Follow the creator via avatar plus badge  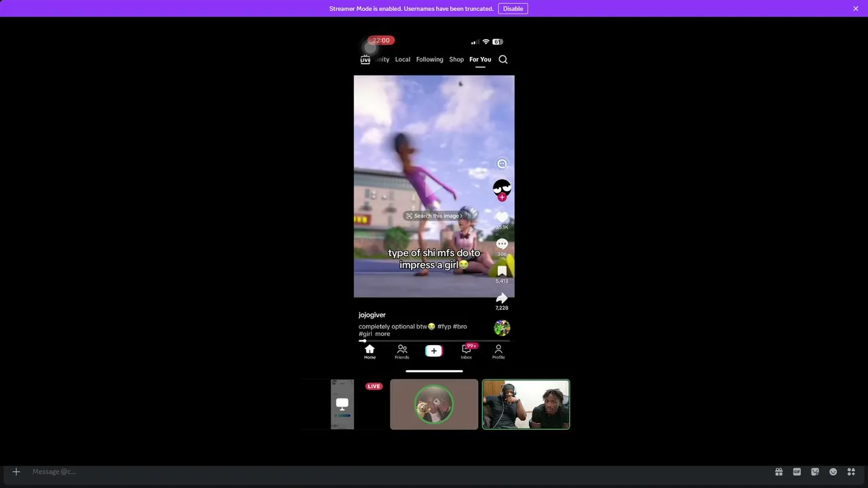[x=502, y=197]
